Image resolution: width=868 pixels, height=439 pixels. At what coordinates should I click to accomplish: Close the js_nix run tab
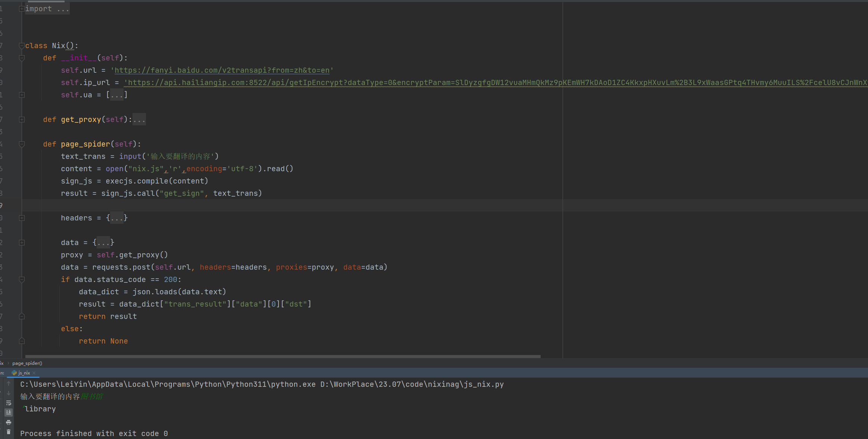tap(34, 373)
